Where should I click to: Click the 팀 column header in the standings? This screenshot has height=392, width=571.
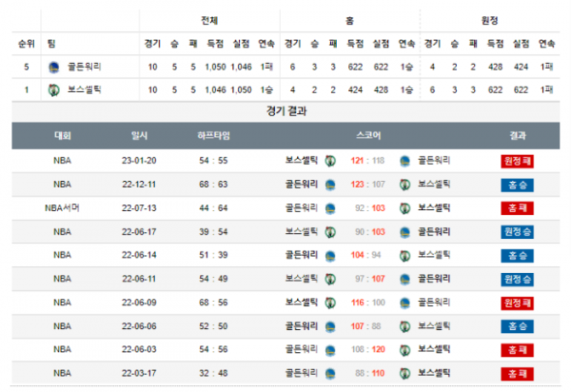pyautogui.click(x=51, y=44)
